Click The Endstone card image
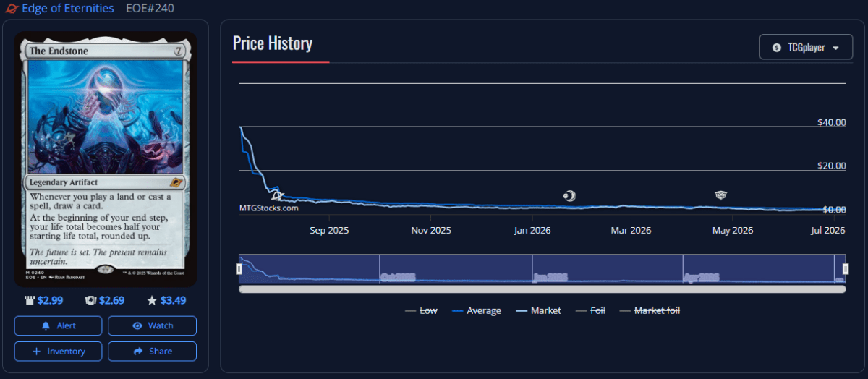868x379 pixels. (x=106, y=159)
